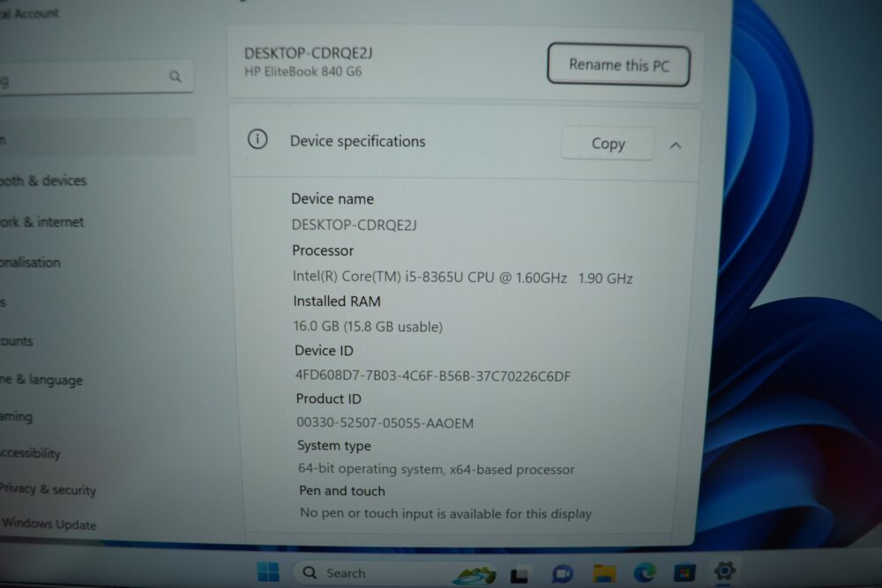Click the landscape search highlight icon

click(475, 575)
